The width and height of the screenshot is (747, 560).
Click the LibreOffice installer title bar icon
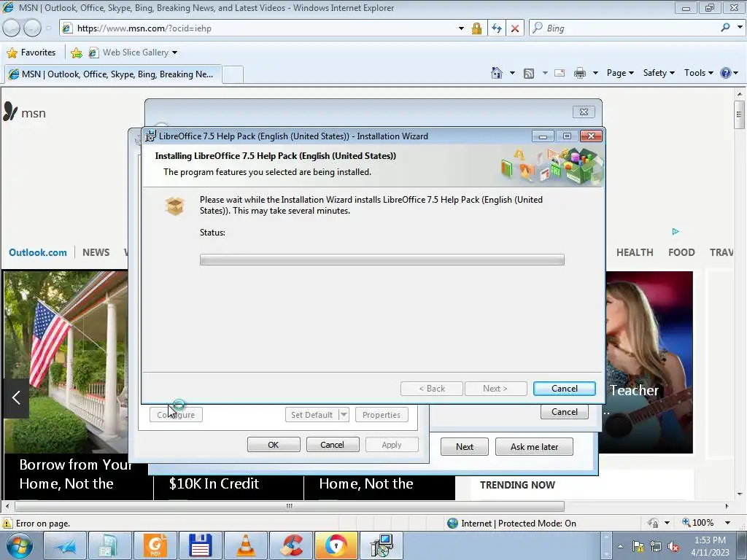pyautogui.click(x=150, y=136)
